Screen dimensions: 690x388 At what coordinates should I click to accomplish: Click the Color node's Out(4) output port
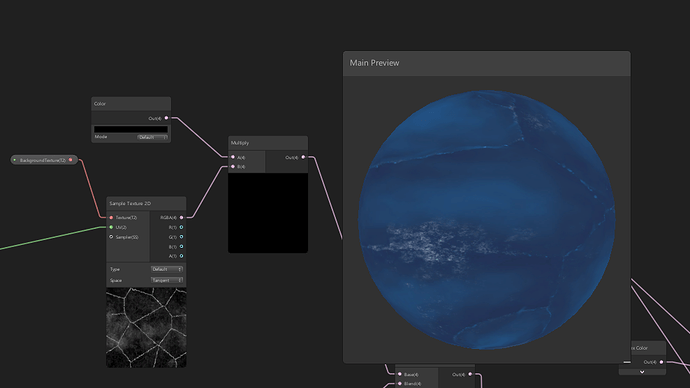pos(166,118)
